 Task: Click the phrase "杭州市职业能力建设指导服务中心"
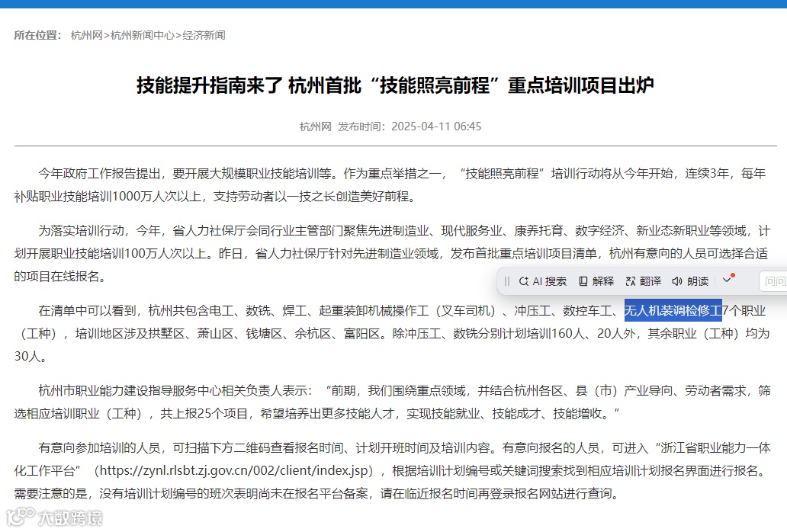pyautogui.click(x=130, y=390)
